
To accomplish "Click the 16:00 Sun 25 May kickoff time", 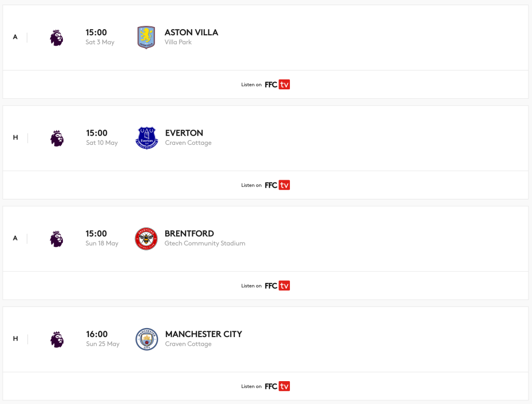I will pos(102,339).
